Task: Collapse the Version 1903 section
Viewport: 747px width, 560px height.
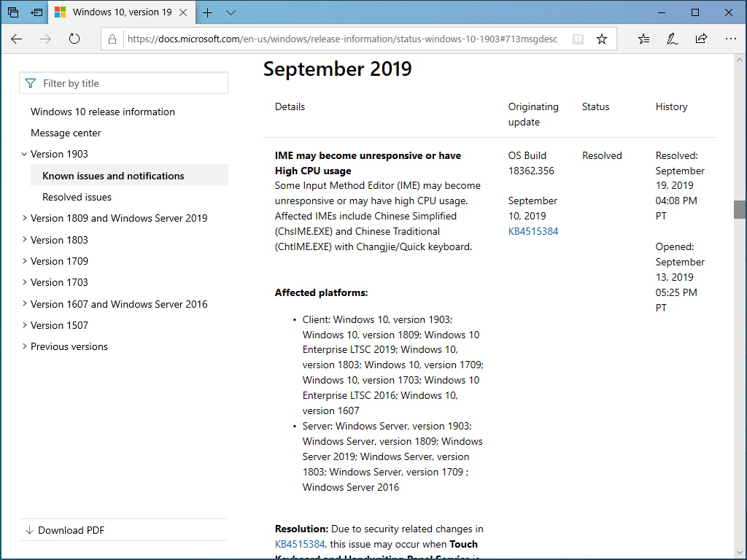Action: [x=24, y=154]
